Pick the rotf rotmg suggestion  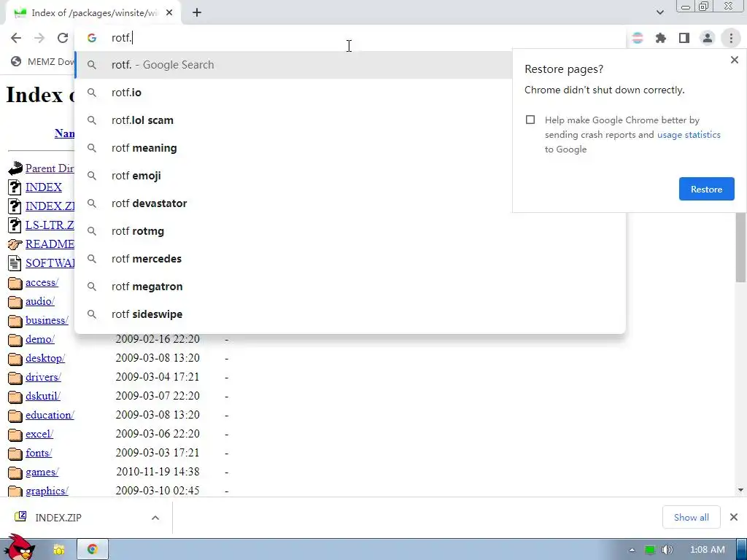pos(350,231)
